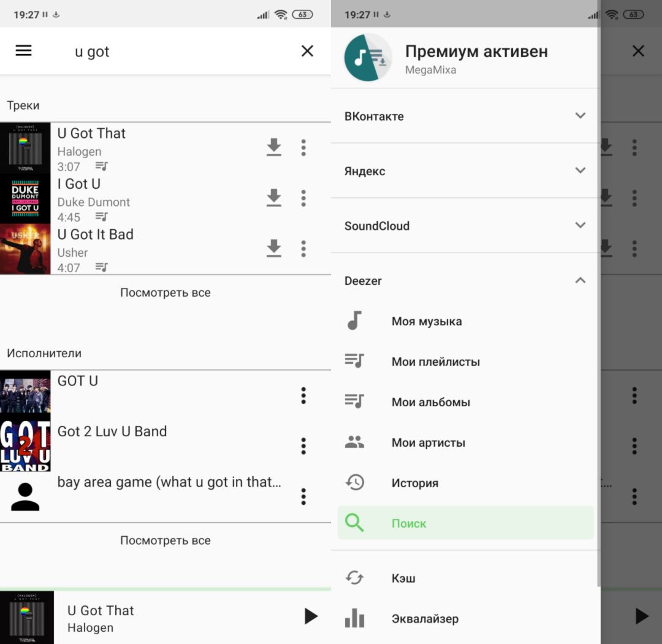This screenshot has width=662, height=644.
Task: Open the hamburger menu beside search field
Action: tap(24, 51)
